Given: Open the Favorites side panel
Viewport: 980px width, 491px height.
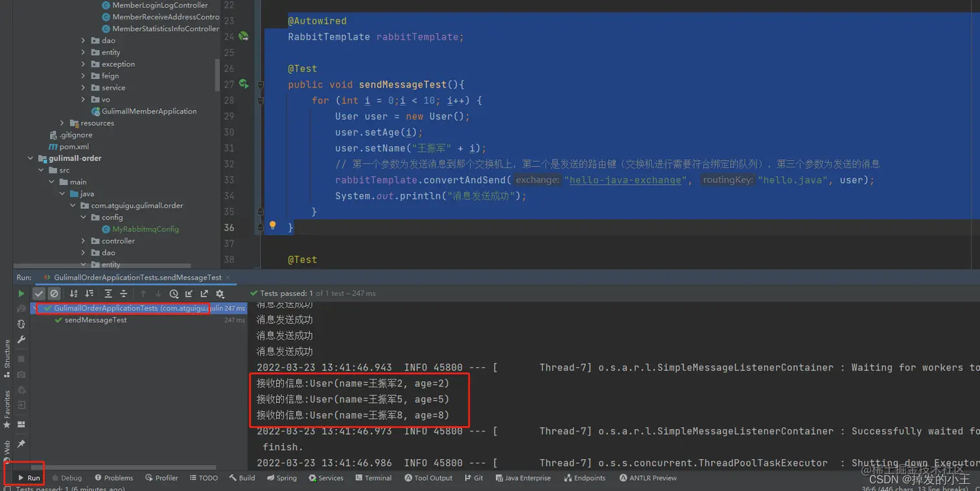Looking at the screenshot, I should point(7,409).
